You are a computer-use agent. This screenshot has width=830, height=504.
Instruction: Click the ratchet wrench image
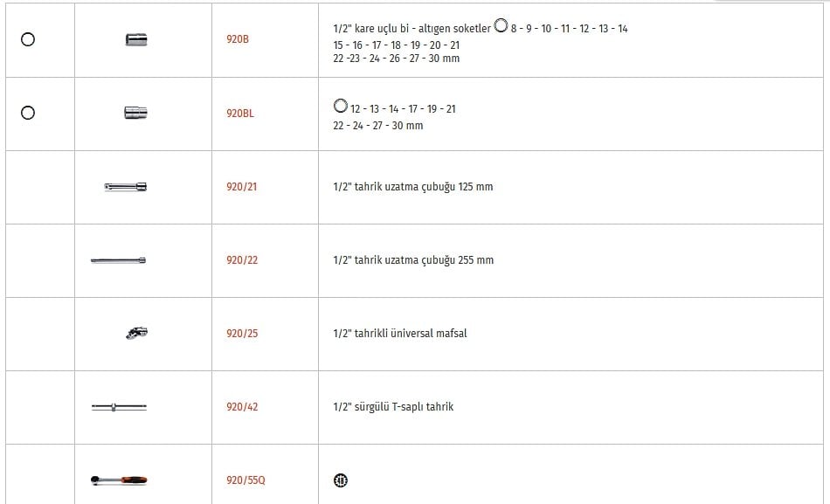[x=119, y=480]
